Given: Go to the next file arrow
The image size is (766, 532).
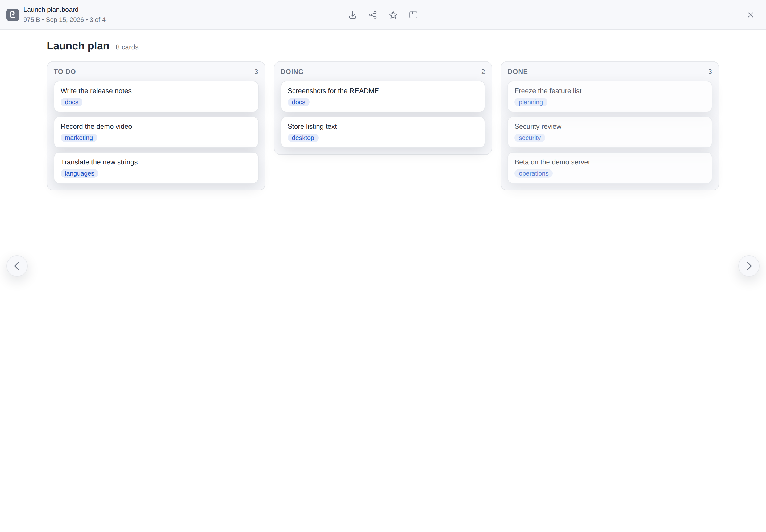Looking at the screenshot, I should point(749,266).
